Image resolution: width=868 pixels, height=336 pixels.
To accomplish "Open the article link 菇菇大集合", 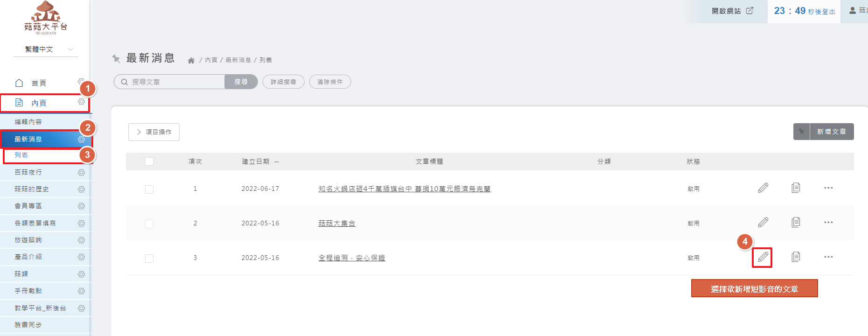I will coord(337,224).
